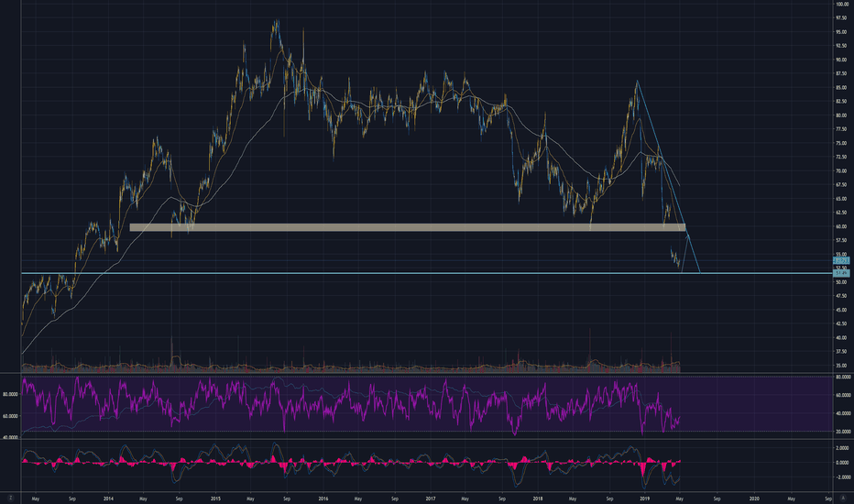
Task: Click the 70.00 price axis label
Action: tap(841, 171)
